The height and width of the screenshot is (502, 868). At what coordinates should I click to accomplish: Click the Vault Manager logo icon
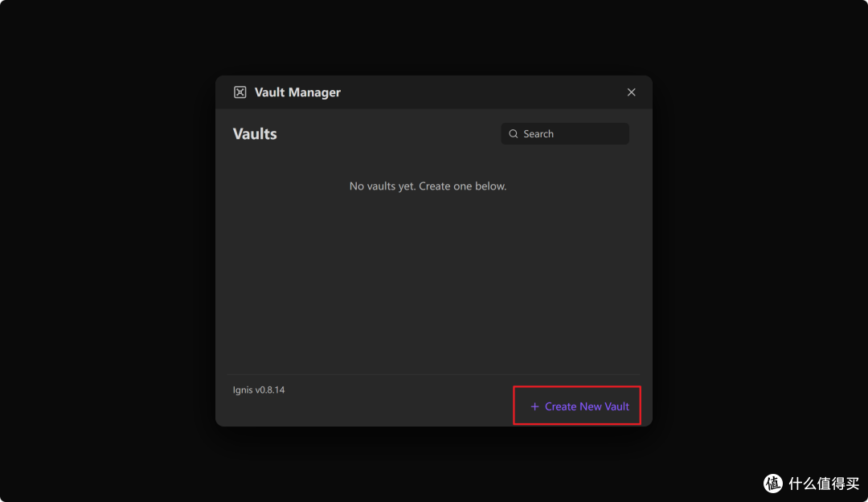tap(240, 92)
